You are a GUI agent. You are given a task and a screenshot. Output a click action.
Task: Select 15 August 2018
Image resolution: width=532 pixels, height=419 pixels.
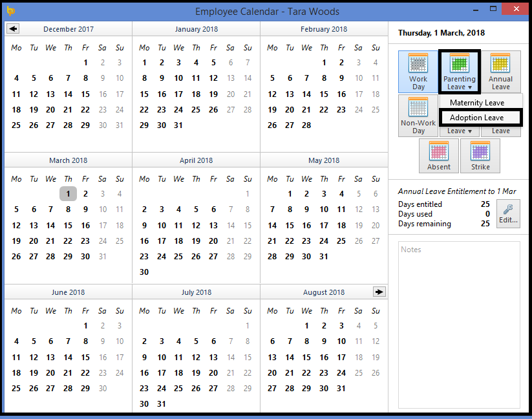coord(306,358)
